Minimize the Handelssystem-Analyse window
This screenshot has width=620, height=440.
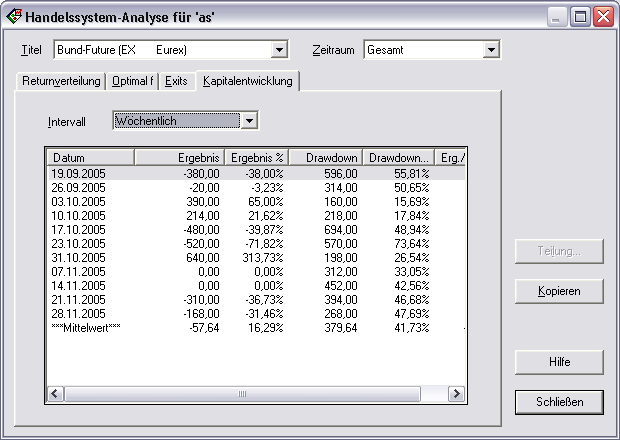point(557,17)
